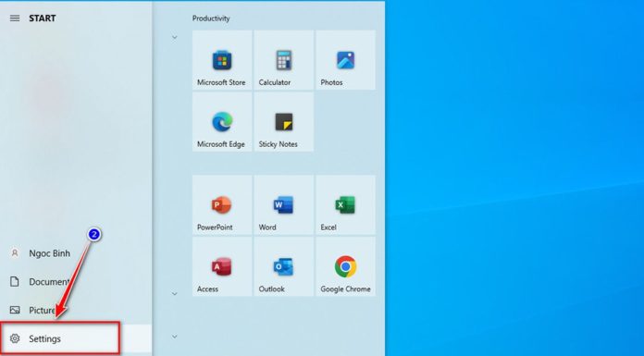Open the Google Chrome tile

[x=345, y=266]
